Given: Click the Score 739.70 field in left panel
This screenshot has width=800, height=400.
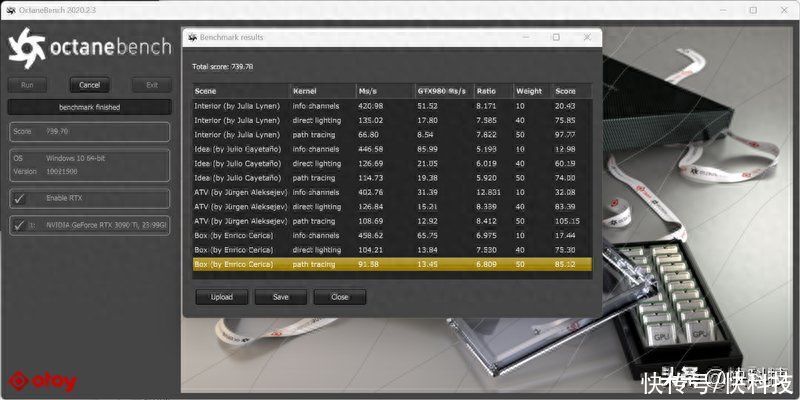Looking at the screenshot, I should click(x=89, y=132).
